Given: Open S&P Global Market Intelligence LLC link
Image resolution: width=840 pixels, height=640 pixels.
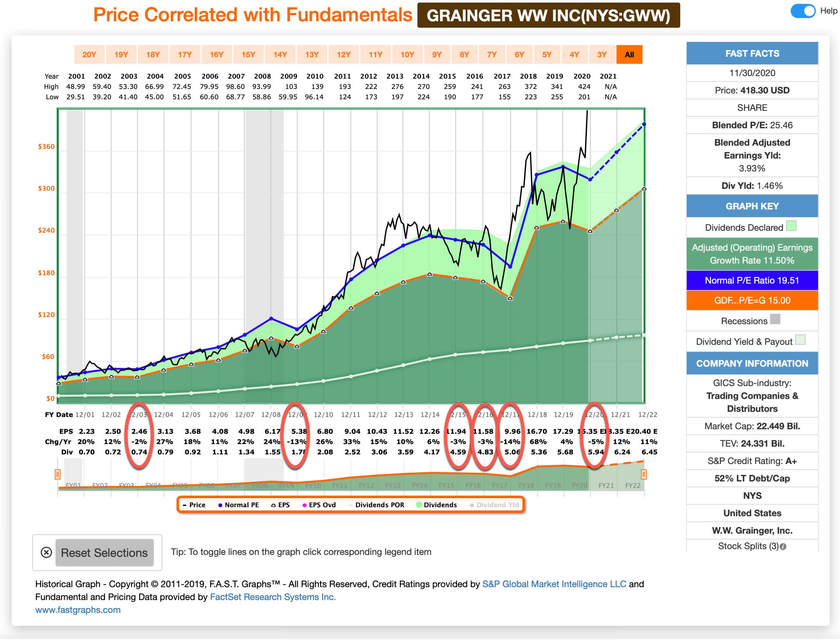Looking at the screenshot, I should 554,584.
